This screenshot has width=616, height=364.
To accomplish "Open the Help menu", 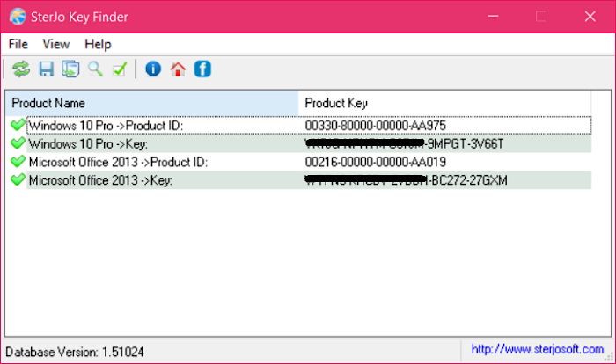I will [98, 44].
